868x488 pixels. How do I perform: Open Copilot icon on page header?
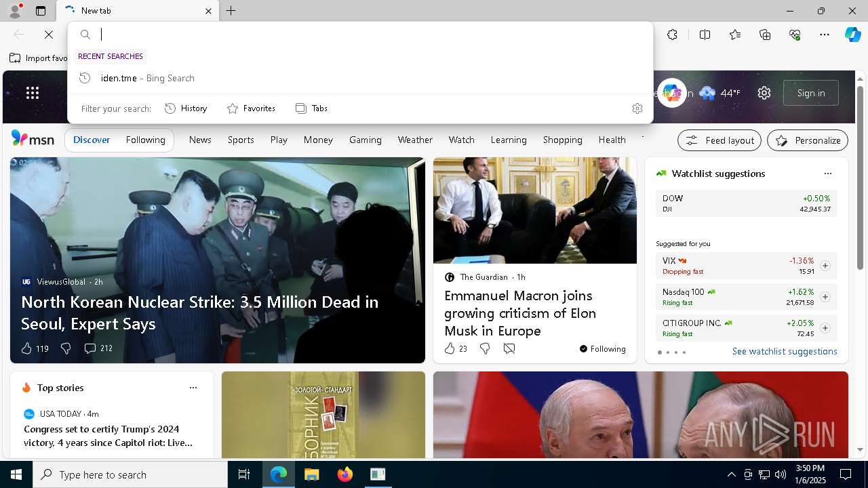[x=671, y=93]
